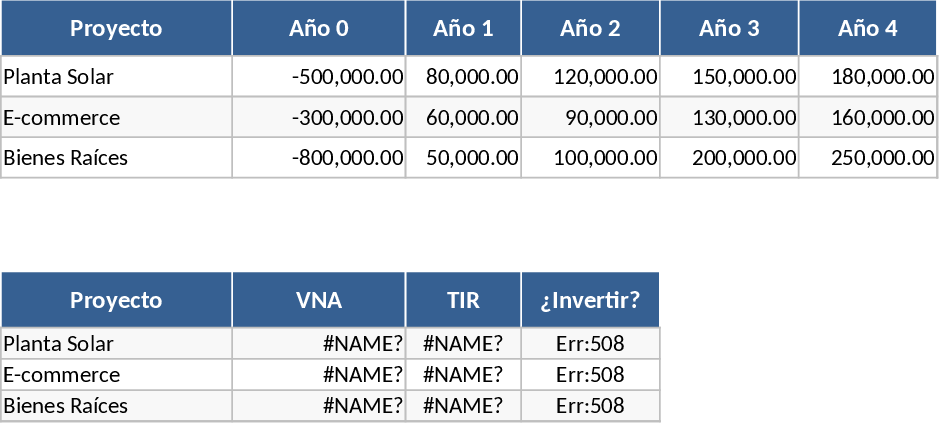Select the Planta Solar Año 3 value 150,000.00
Viewport: 939px width, 423px height.
coord(729,76)
